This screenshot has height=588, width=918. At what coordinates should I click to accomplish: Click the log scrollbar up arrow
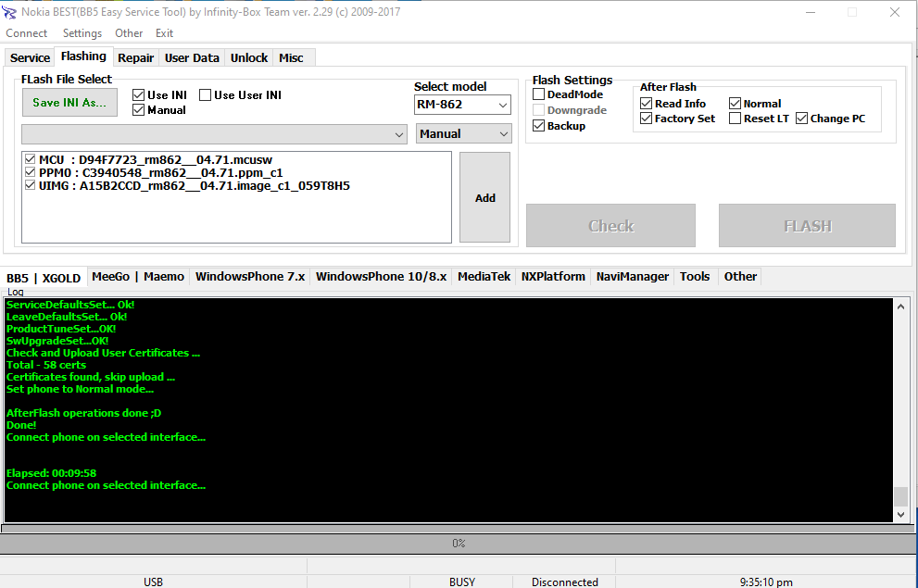pyautogui.click(x=901, y=306)
